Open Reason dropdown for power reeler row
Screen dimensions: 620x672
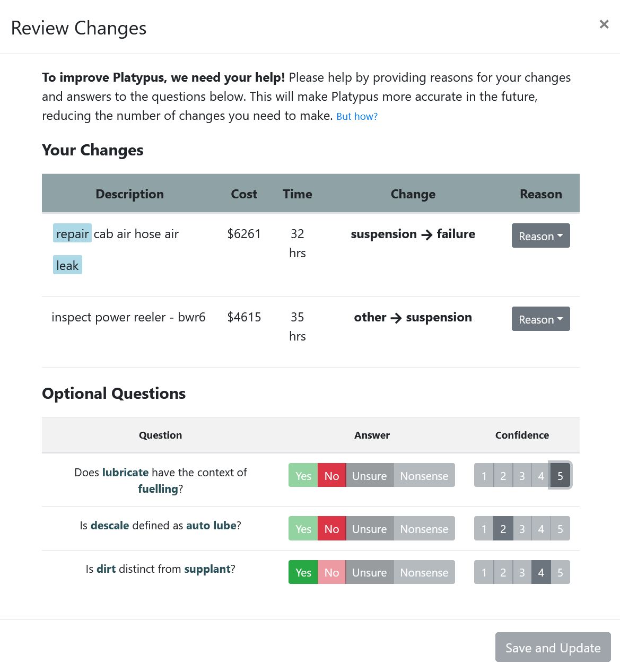point(540,319)
